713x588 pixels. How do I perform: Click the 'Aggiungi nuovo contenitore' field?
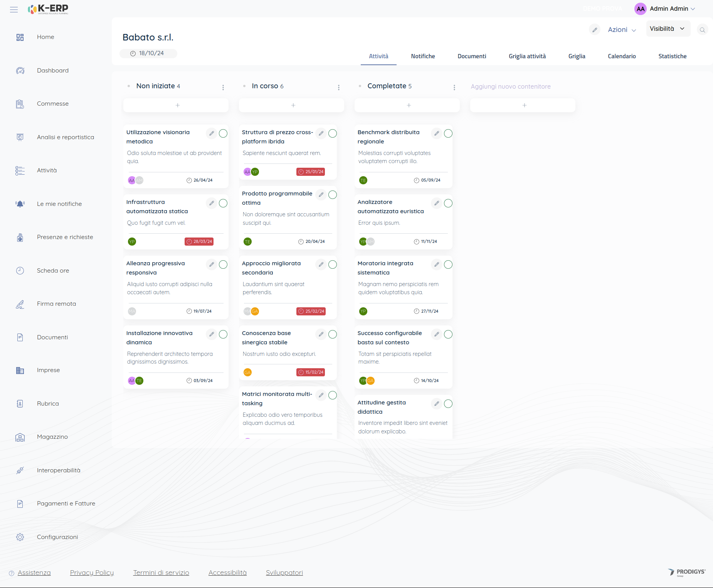pos(510,86)
